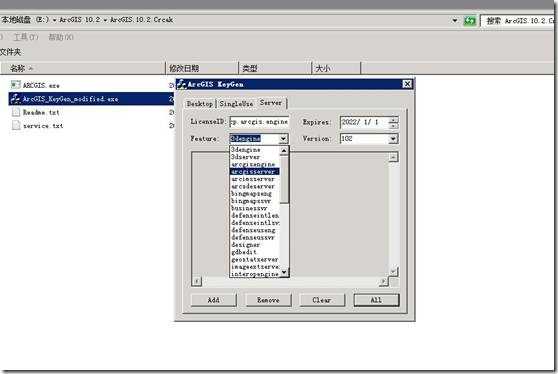Switch to the Desktop tab
The height and width of the screenshot is (374, 558).
point(200,104)
